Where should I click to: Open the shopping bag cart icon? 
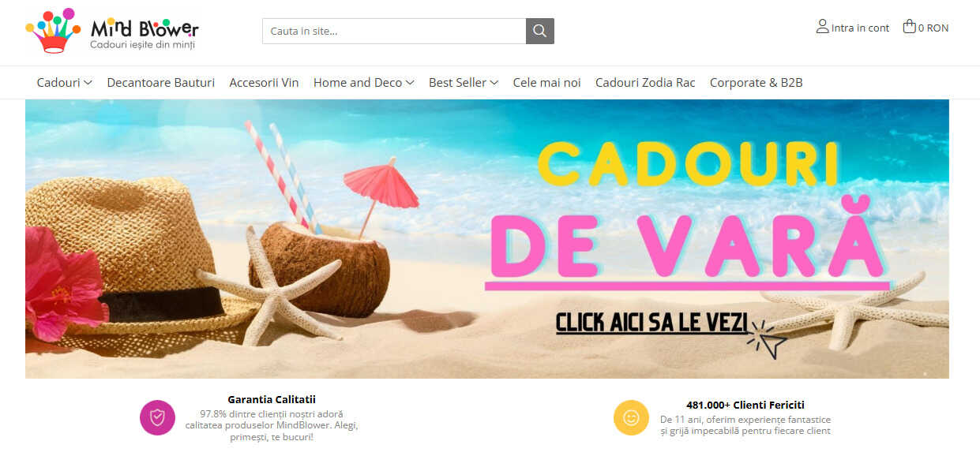[x=909, y=27]
